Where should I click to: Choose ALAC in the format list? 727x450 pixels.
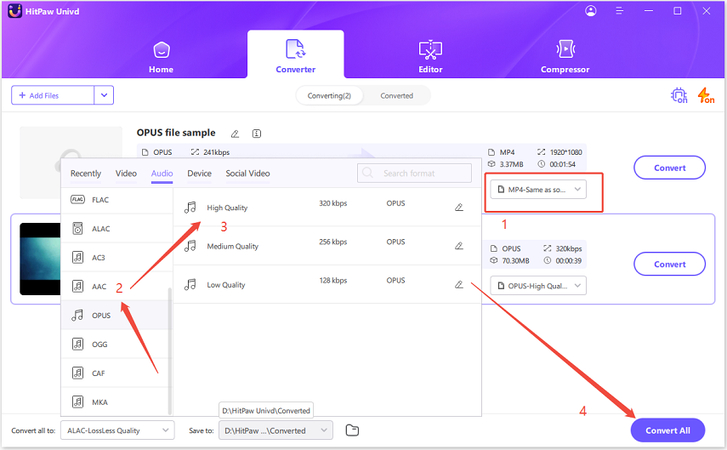pos(116,228)
